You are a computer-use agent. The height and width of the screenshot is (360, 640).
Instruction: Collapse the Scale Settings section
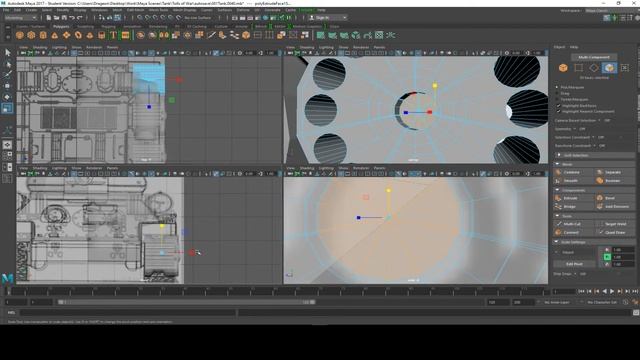594,242
